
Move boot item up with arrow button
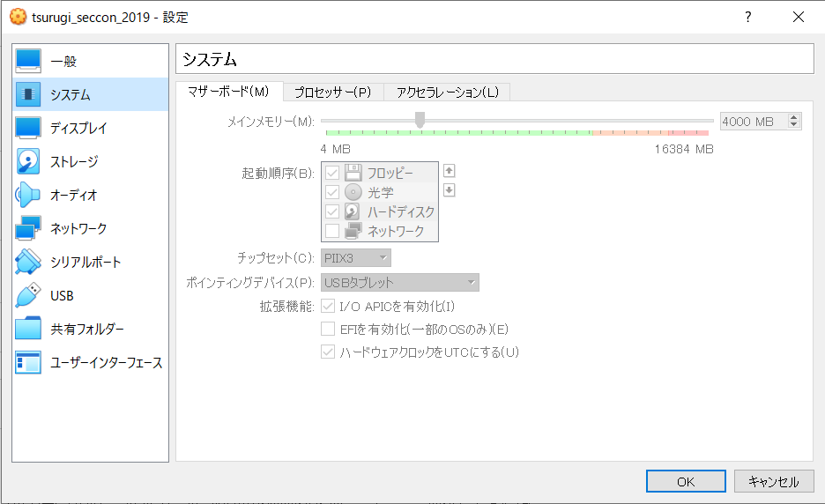pos(449,171)
